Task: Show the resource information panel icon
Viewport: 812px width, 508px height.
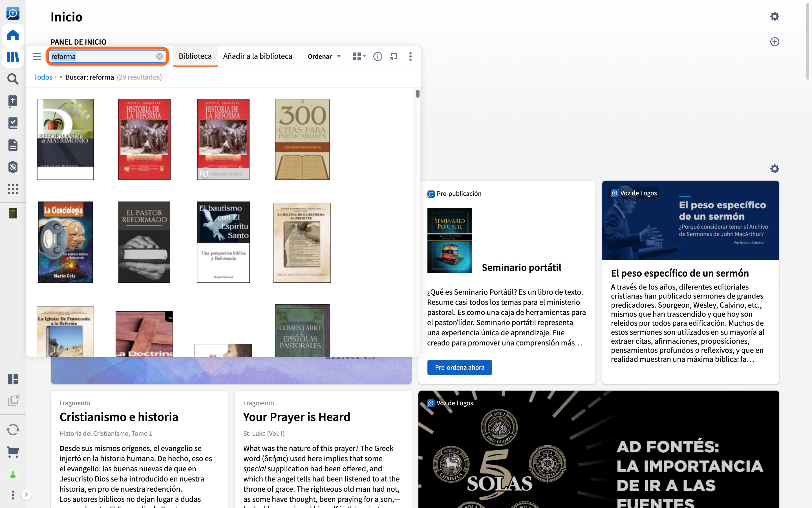Action: pos(378,56)
